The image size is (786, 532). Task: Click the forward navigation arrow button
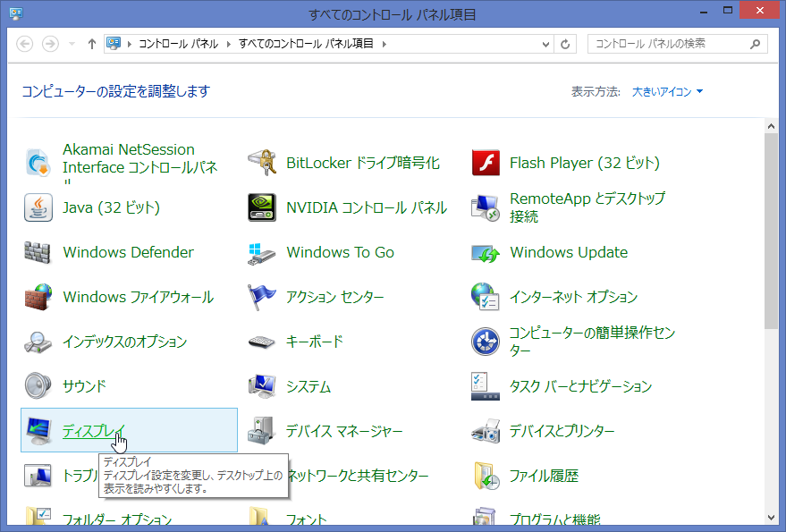49,44
